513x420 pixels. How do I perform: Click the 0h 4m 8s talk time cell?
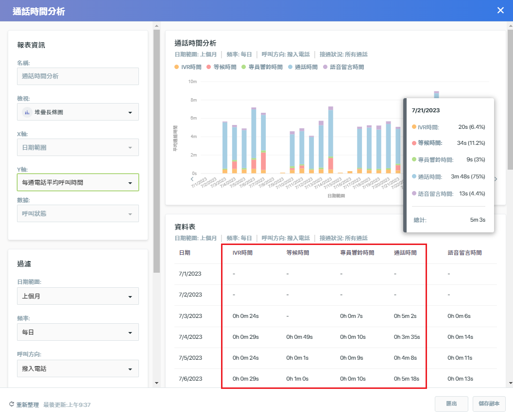[x=405, y=358]
